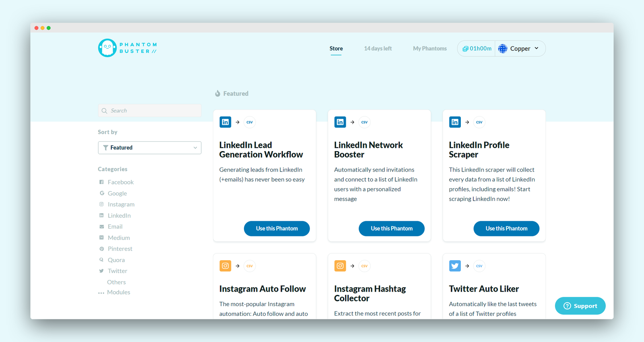Open the Store tab
Screen dimensions: 644x342
click(x=336, y=48)
